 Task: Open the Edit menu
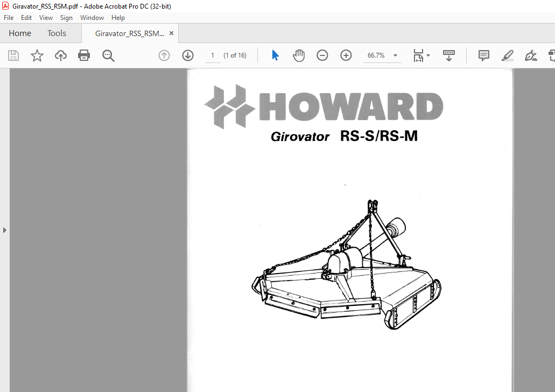point(26,18)
